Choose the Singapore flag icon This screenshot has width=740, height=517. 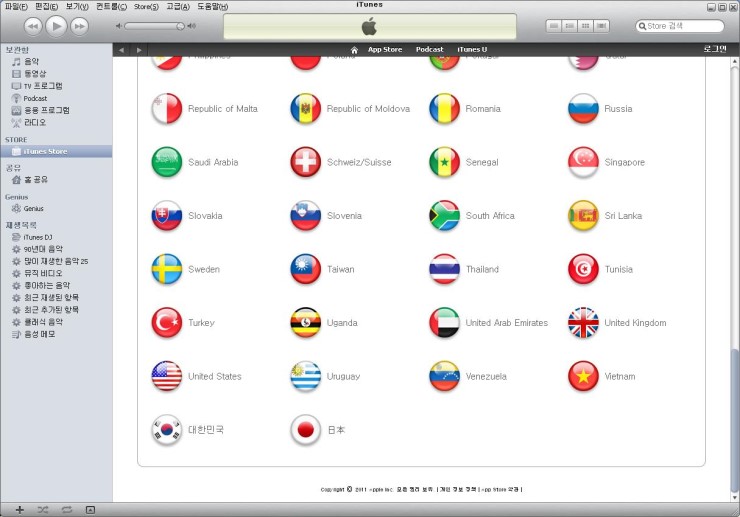(x=583, y=162)
